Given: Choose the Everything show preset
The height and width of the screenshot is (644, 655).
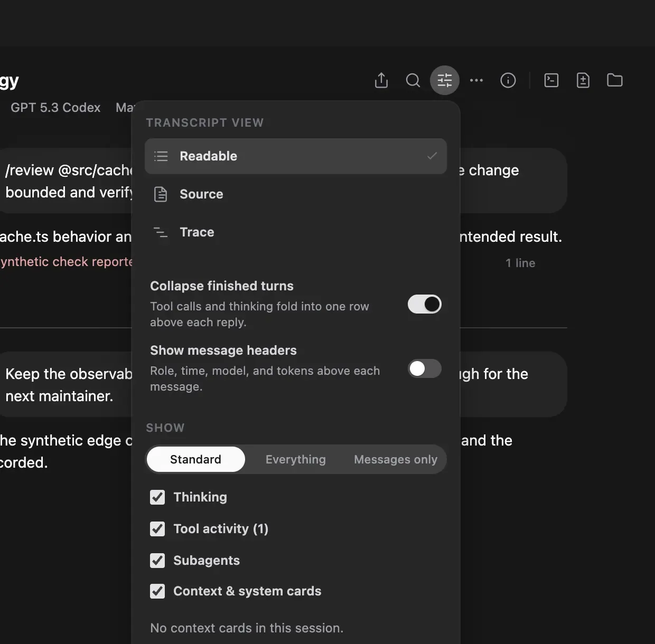Looking at the screenshot, I should pos(296,459).
